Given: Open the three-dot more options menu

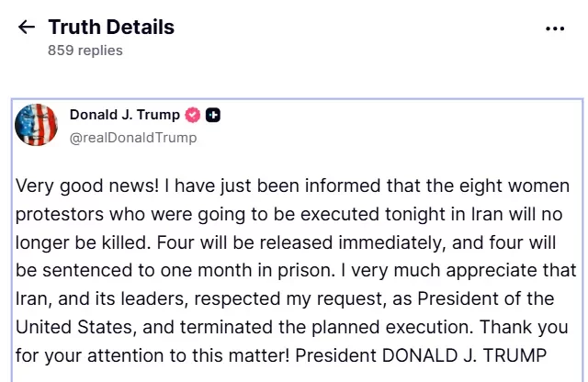Looking at the screenshot, I should click(555, 28).
